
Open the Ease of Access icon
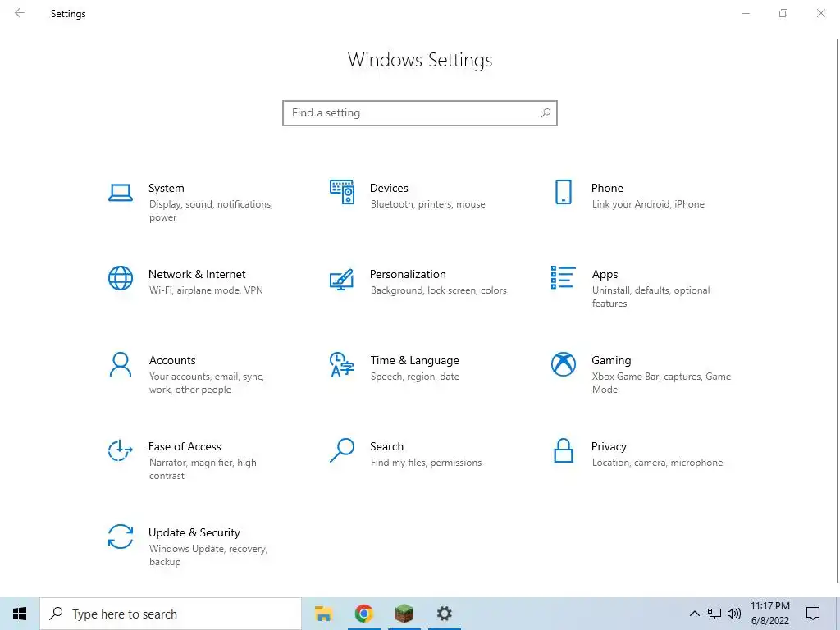pyautogui.click(x=121, y=450)
